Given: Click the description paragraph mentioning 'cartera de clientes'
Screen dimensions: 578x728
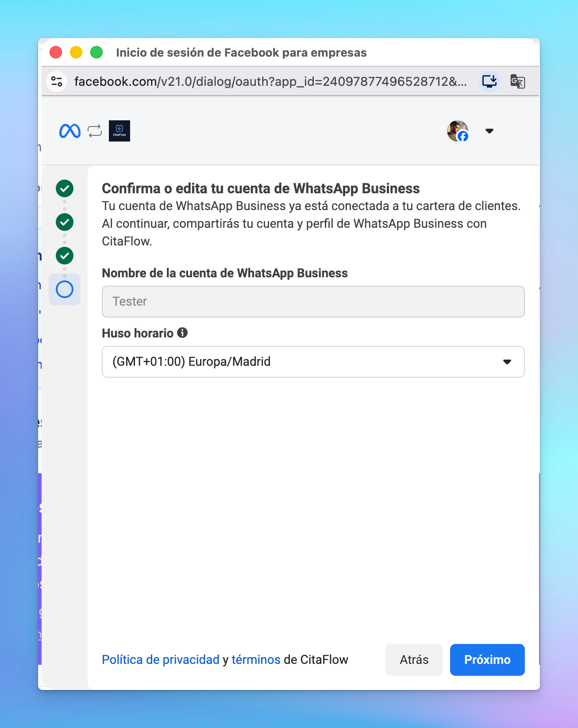Looking at the screenshot, I should [311, 224].
